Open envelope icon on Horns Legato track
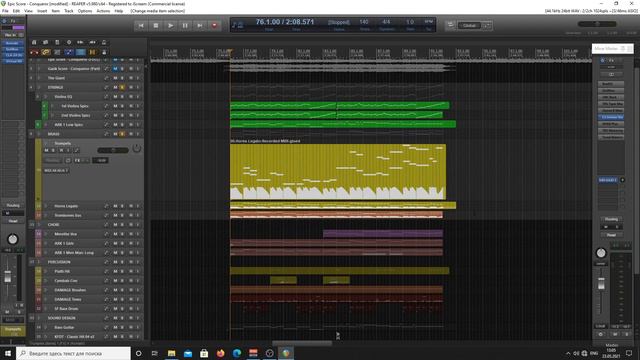Viewport: 640px width, 360px height. click(107, 206)
